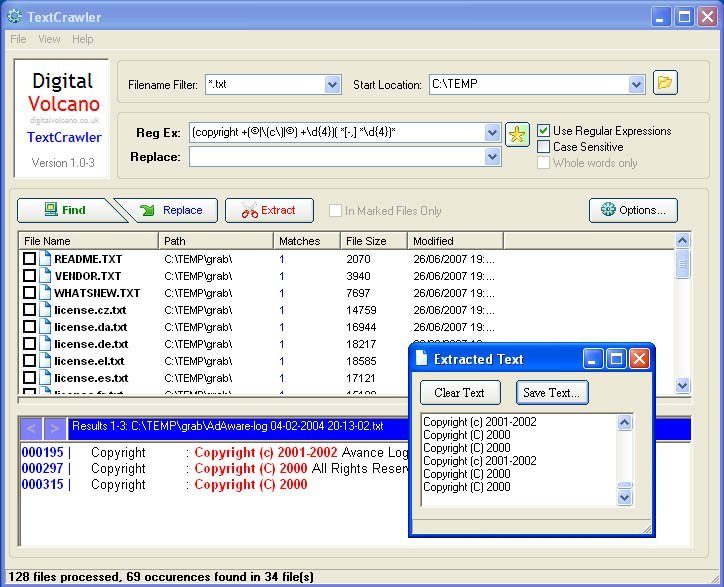The width and height of the screenshot is (724, 587).
Task: Click file list scroll up arrow
Action: pos(682,240)
